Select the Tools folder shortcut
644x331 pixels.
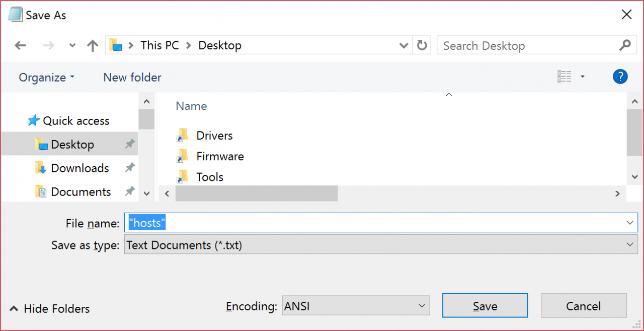[210, 177]
